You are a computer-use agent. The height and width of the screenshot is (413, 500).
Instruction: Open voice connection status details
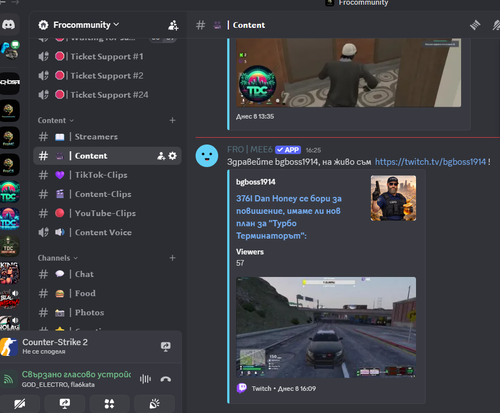pyautogui.click(x=76, y=375)
